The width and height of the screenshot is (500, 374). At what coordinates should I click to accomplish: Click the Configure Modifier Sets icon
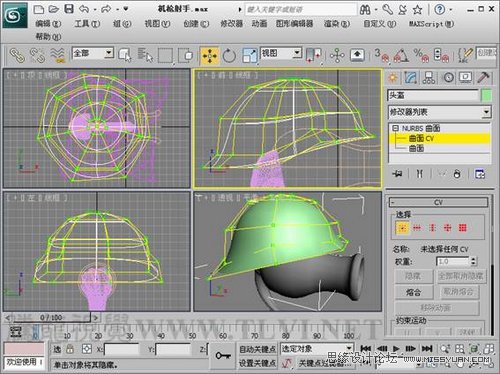[480, 174]
